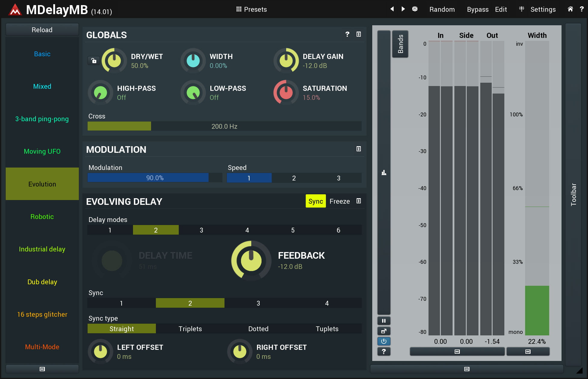Click the Cross frequency slider

224,126
